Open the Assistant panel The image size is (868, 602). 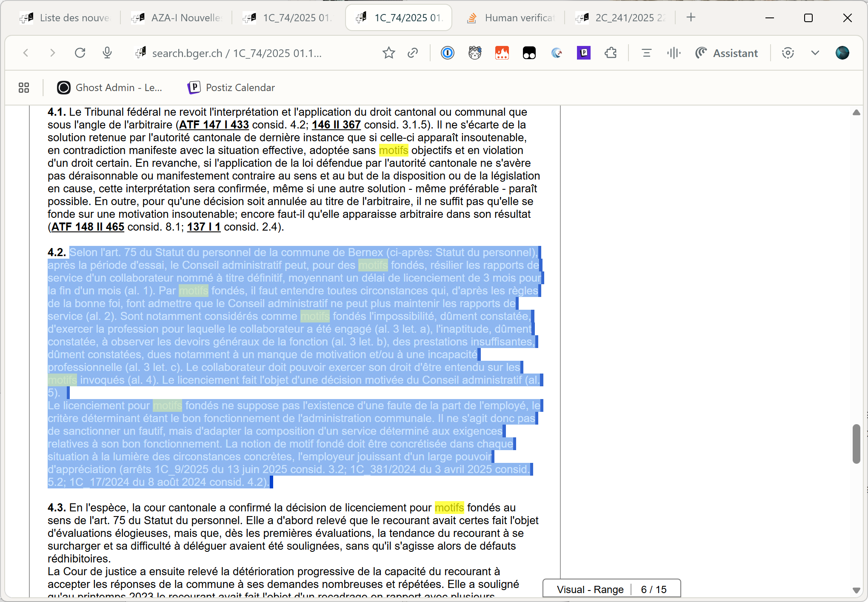(727, 53)
